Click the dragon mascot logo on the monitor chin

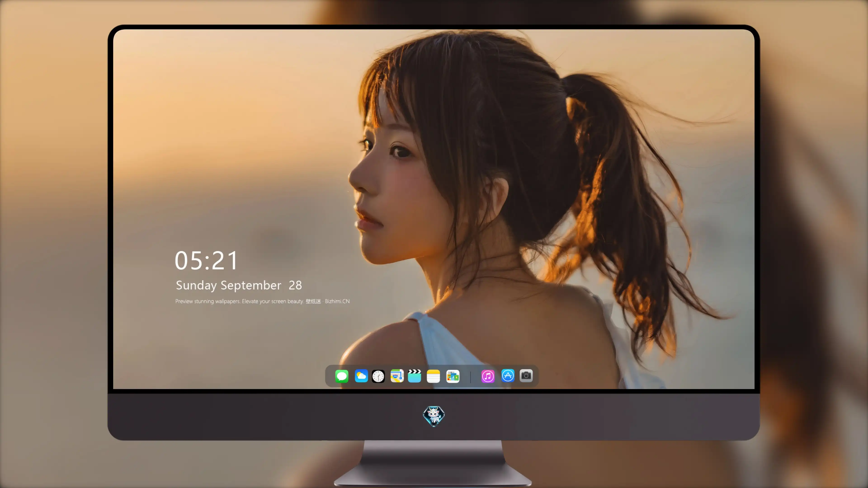click(x=434, y=416)
